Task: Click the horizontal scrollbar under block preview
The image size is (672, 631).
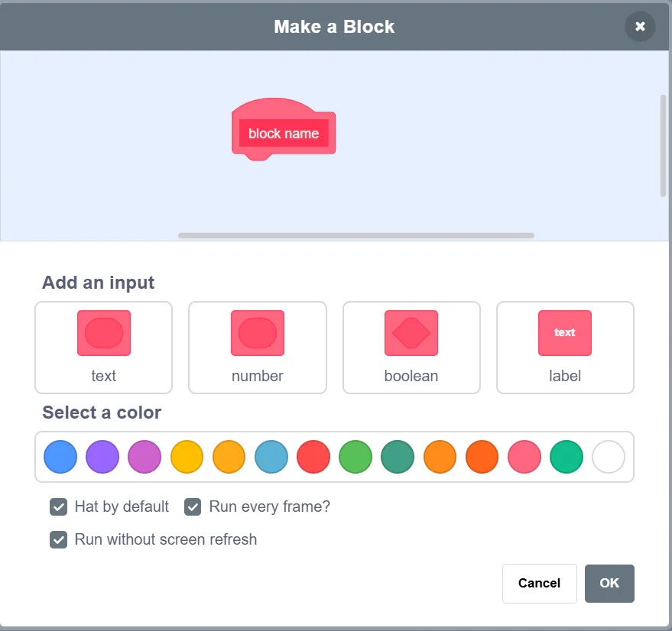Action: coord(355,235)
